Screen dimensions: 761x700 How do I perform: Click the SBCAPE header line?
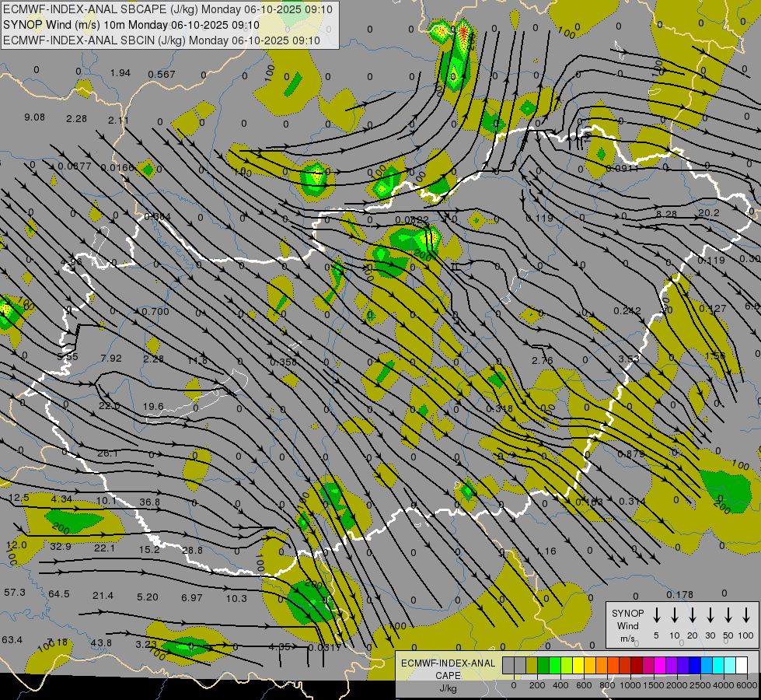[x=167, y=9]
